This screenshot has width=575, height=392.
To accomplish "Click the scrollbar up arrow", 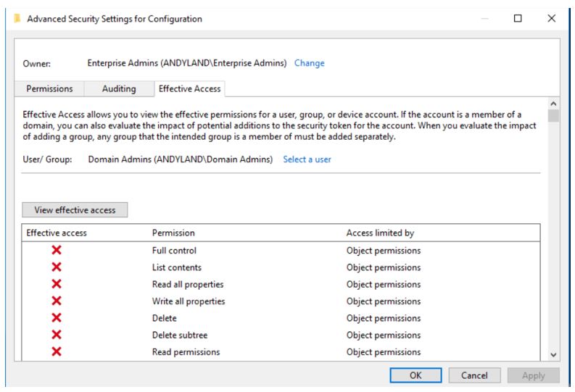I will pyautogui.click(x=553, y=104).
